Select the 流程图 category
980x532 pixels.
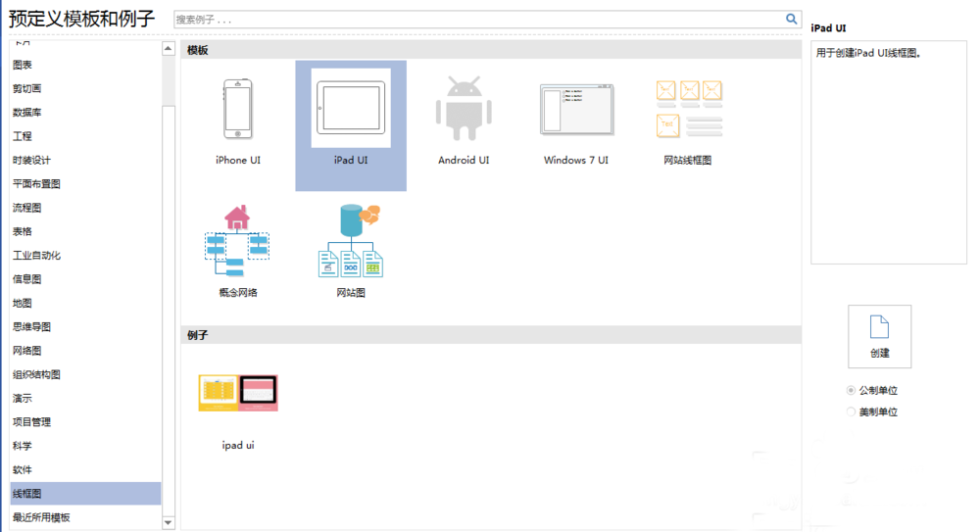[85, 208]
